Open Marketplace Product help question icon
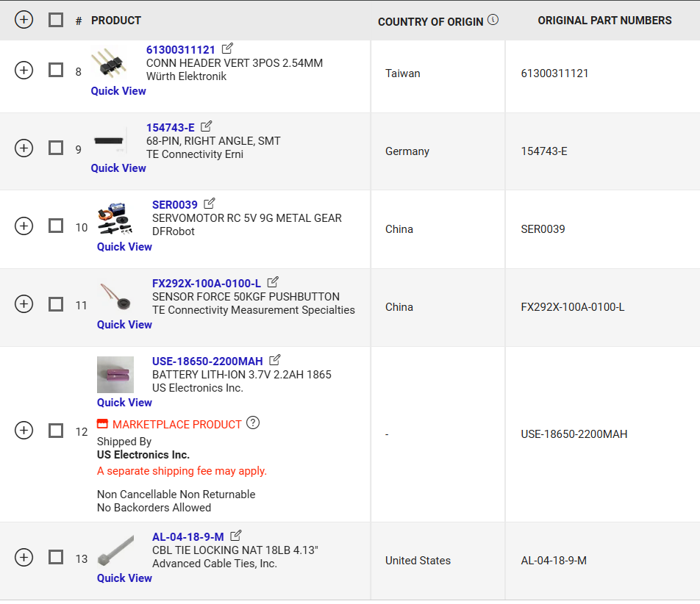Viewport: 700px width, 604px height. click(x=253, y=423)
